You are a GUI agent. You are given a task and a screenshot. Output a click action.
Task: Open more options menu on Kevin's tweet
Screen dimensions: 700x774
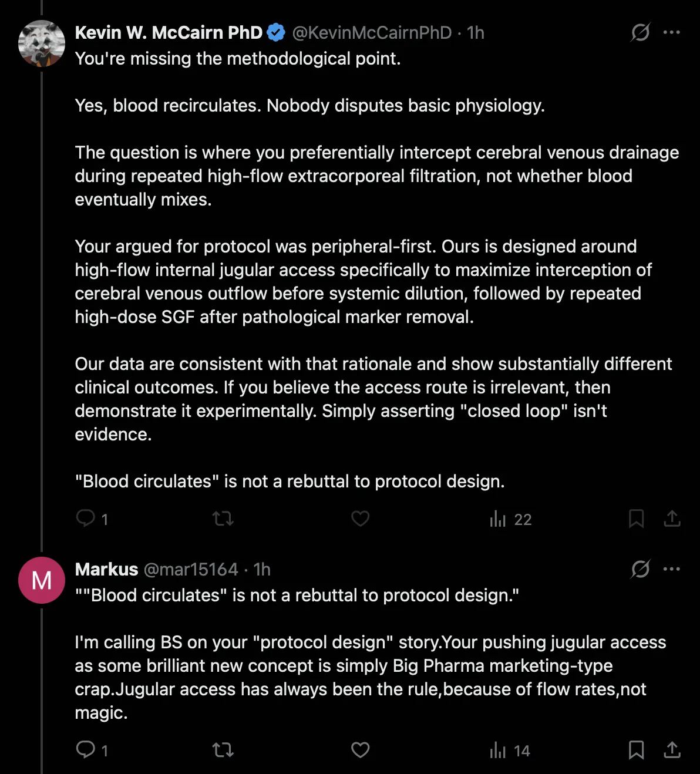[671, 32]
